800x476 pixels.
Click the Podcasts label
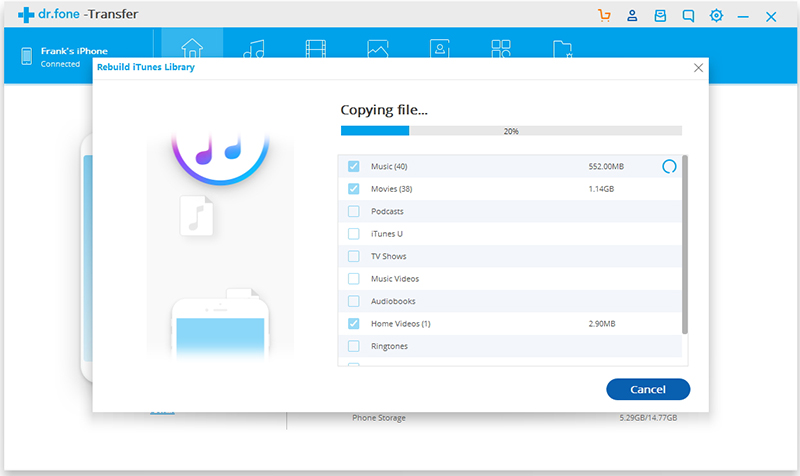tap(387, 211)
